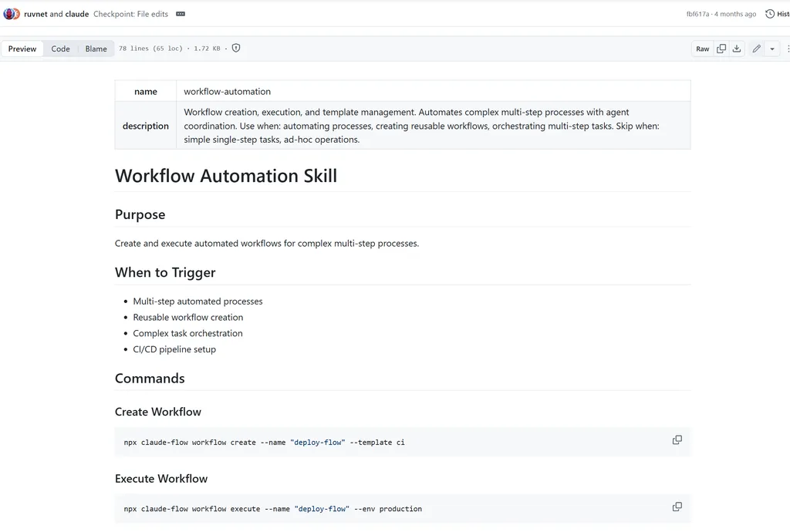Click the Workflow Automation Skill heading

[226, 176]
